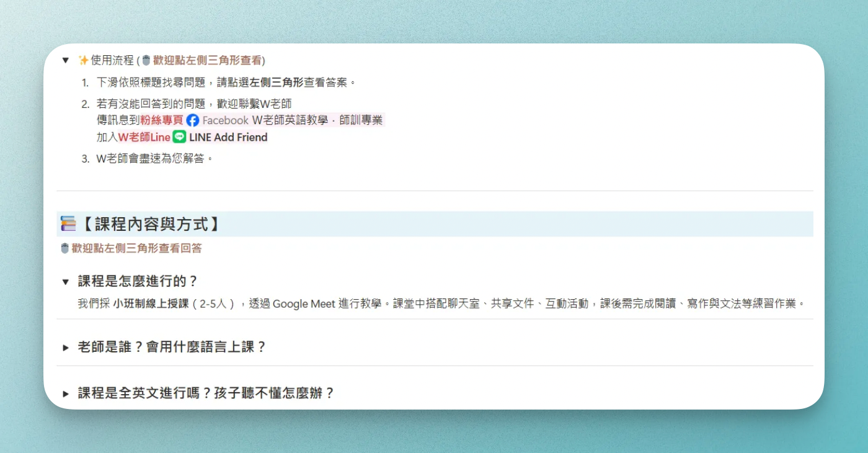Click the mouse emoji in the 使用流程 header
868x453 pixels.
[x=146, y=60]
